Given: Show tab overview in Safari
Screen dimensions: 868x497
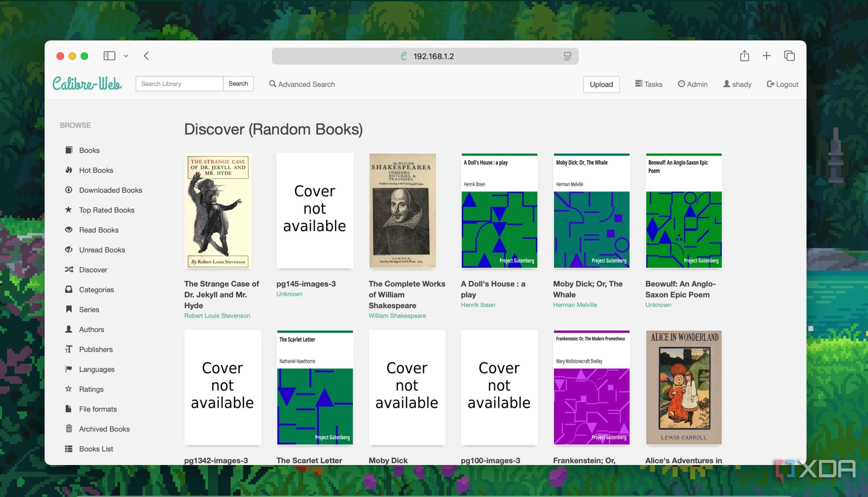Looking at the screenshot, I should click(789, 56).
